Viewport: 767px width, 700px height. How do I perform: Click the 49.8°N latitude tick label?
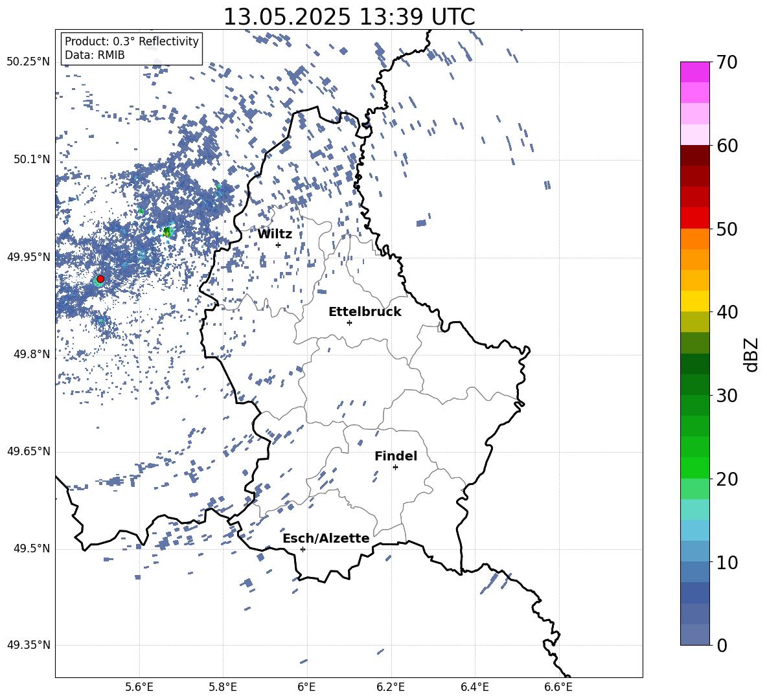pyautogui.click(x=32, y=354)
